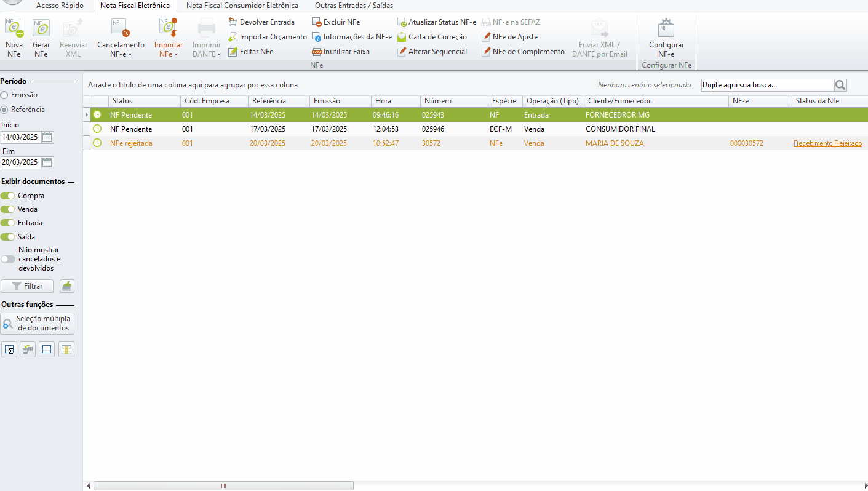Image resolution: width=868 pixels, height=491 pixels.
Task: Sort by the Emissão column header
Action: 340,101
